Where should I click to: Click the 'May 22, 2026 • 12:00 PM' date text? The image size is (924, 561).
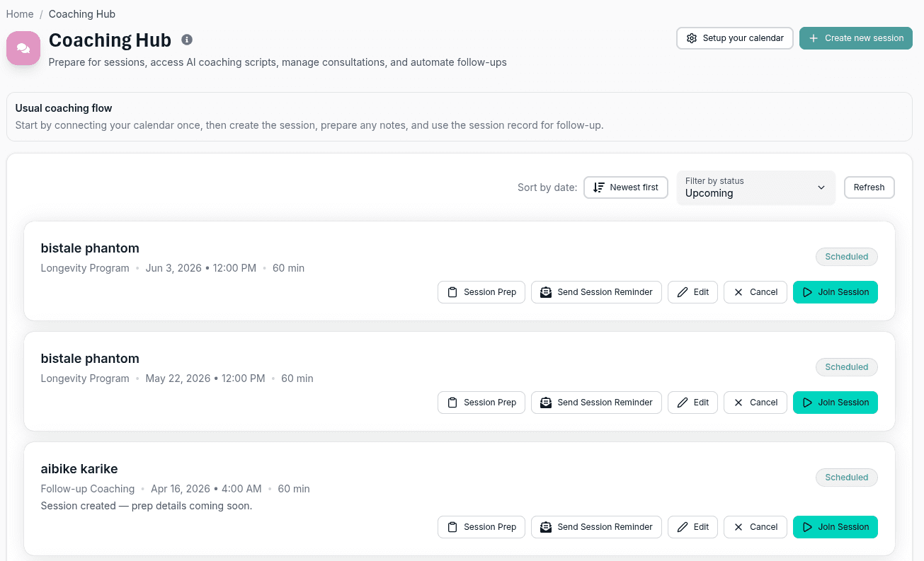click(x=205, y=378)
